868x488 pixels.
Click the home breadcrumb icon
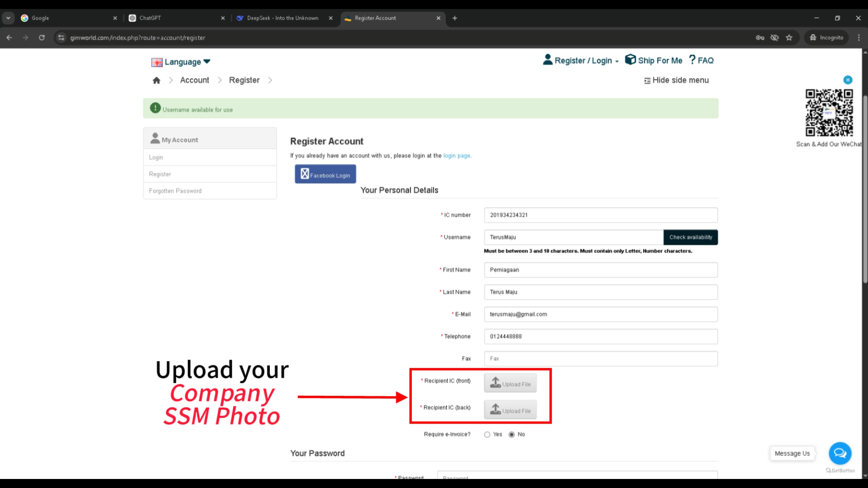point(156,80)
